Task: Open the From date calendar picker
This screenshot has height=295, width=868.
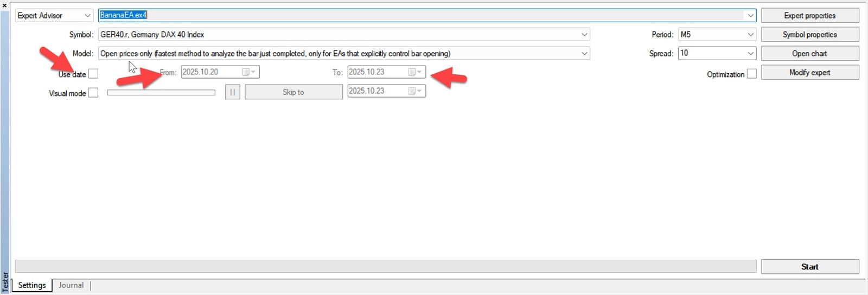Action: [249, 72]
